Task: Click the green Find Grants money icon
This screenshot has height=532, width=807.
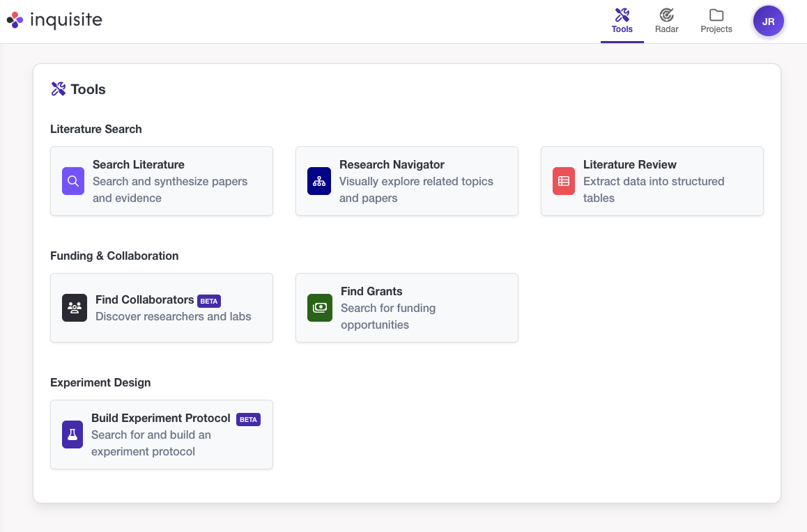Action: pos(319,308)
